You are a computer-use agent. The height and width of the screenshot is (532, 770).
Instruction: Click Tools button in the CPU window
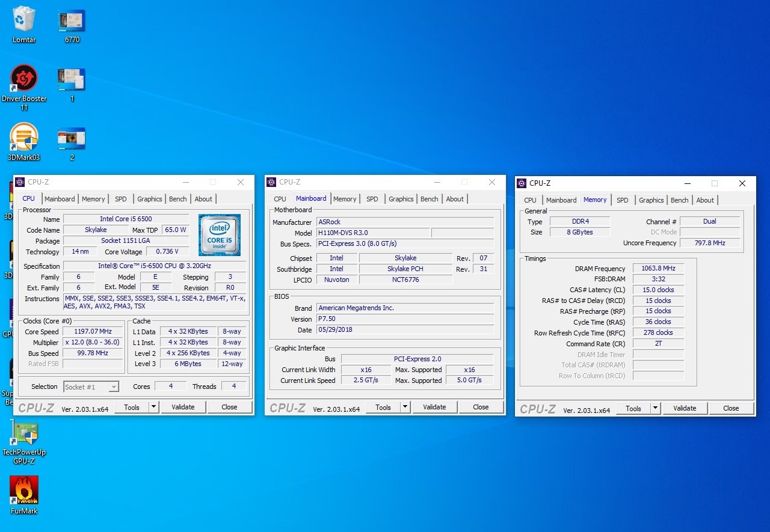pyautogui.click(x=132, y=407)
